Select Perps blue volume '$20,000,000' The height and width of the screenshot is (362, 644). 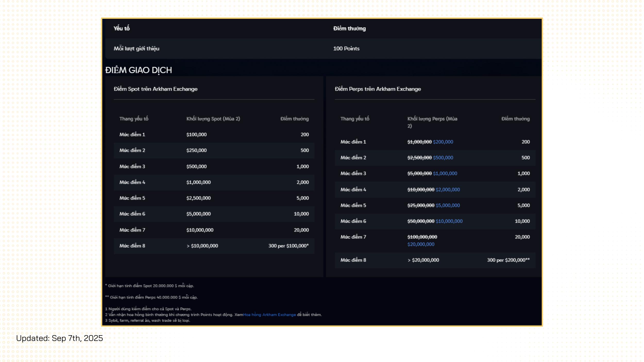[421, 244]
